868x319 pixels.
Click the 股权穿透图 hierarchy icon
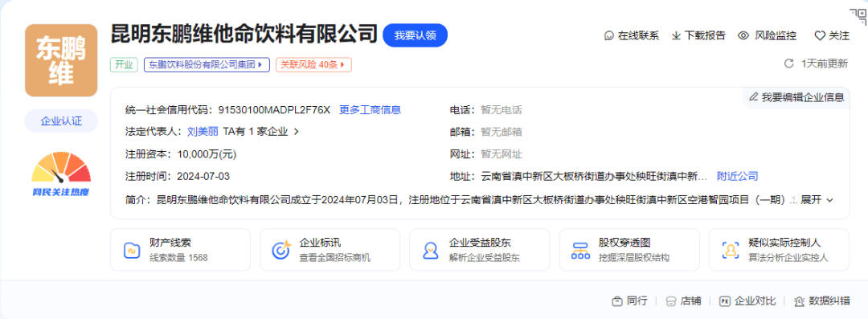click(581, 251)
